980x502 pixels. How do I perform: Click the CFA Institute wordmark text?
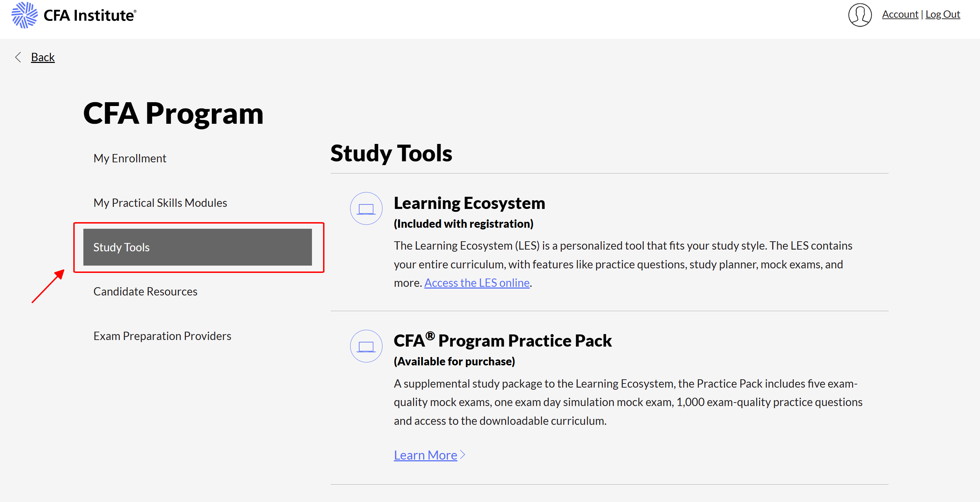(x=90, y=15)
